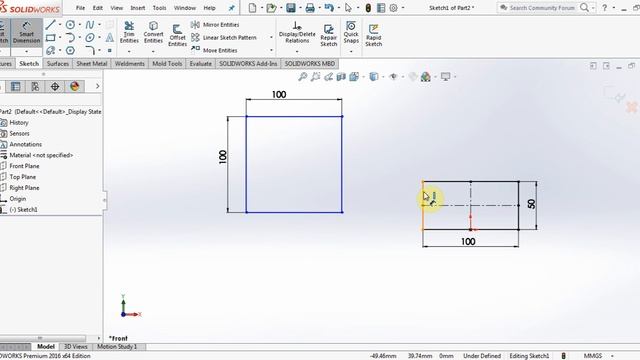Open DimXpertManager tab icon

pos(55,86)
